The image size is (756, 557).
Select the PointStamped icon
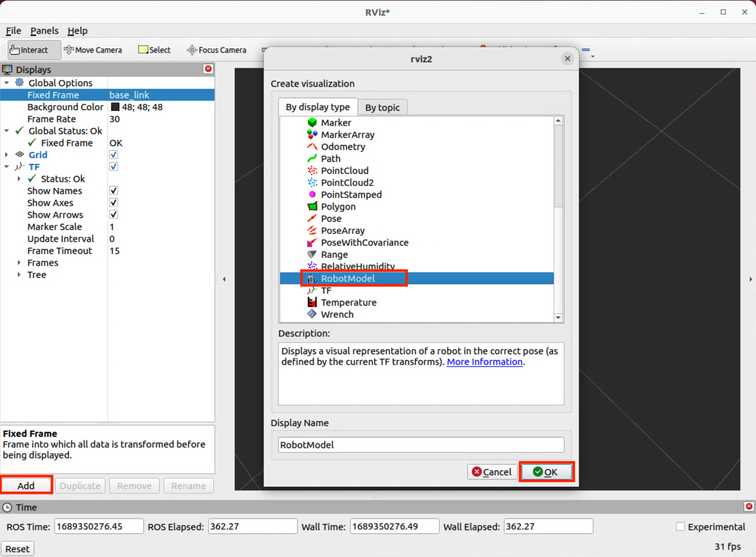[312, 194]
